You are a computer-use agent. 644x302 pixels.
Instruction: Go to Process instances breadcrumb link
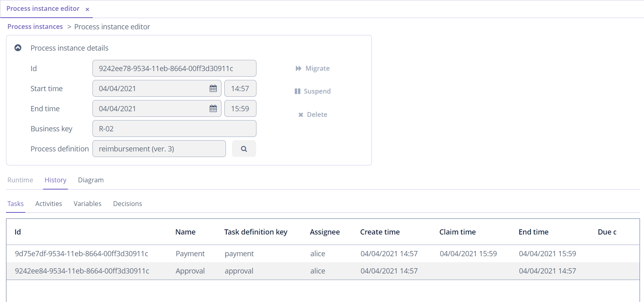pos(35,27)
